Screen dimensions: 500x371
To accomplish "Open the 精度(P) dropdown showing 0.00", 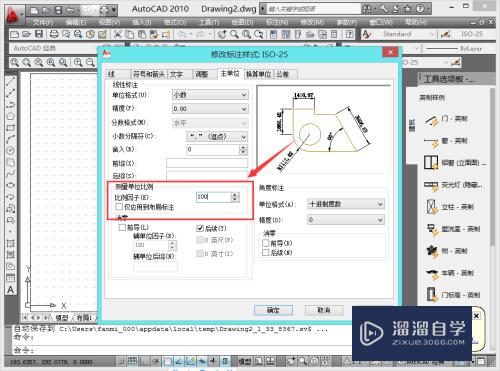I will 210,109.
